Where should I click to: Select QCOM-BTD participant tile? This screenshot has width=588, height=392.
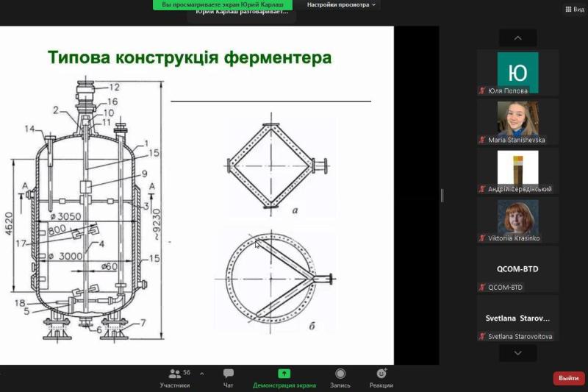click(518, 269)
